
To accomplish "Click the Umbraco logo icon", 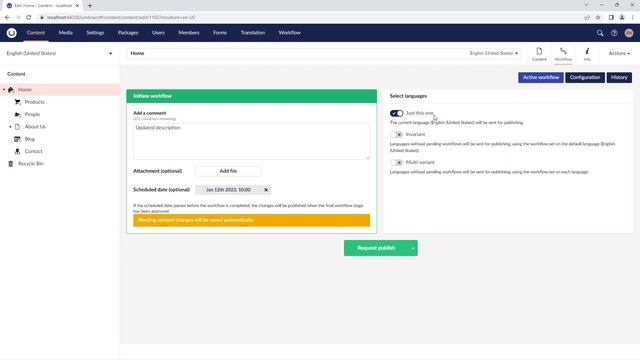I will (11, 33).
